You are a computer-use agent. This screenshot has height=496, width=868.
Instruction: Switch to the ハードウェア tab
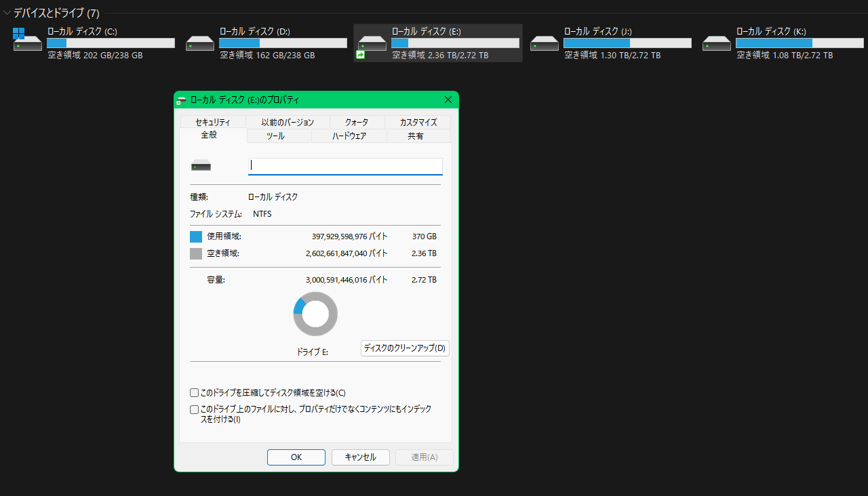[x=349, y=136]
